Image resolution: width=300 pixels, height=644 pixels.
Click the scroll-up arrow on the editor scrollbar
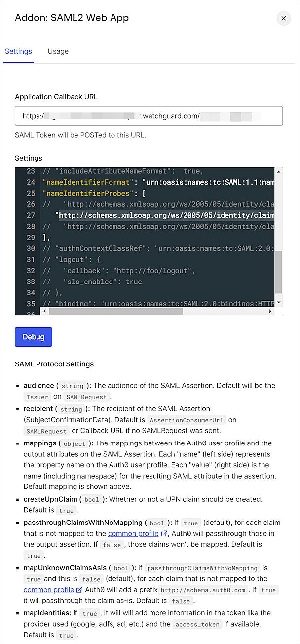[278, 171]
